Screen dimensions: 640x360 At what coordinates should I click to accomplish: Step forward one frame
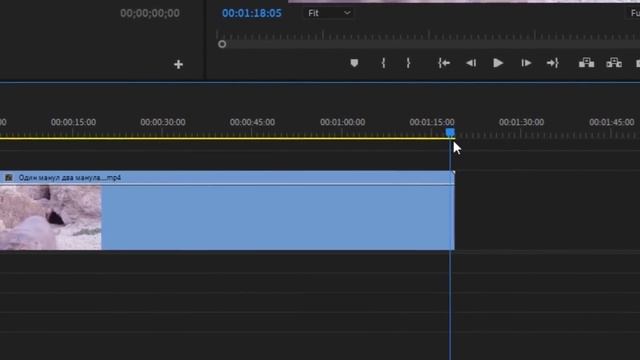pos(526,63)
